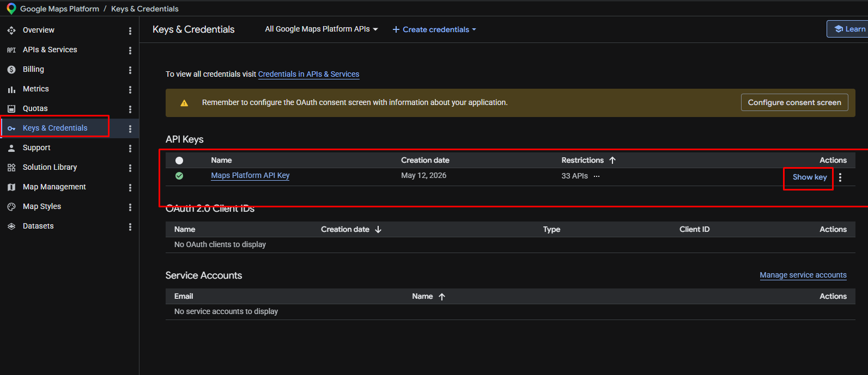Click the Map Management map icon

(x=11, y=187)
